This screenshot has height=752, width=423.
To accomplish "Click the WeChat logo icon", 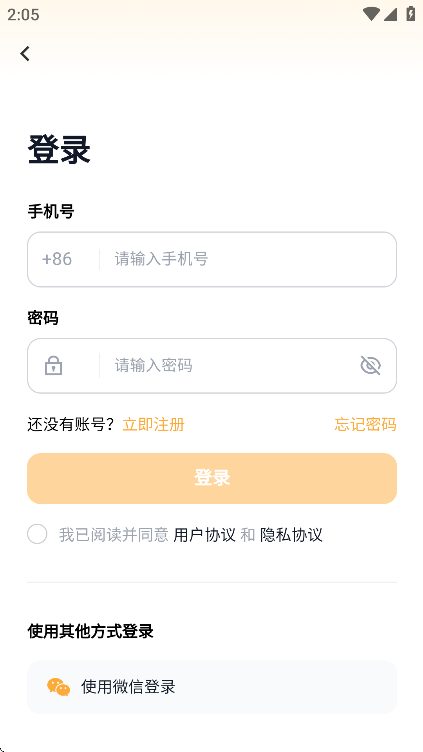I will pyautogui.click(x=59, y=687).
